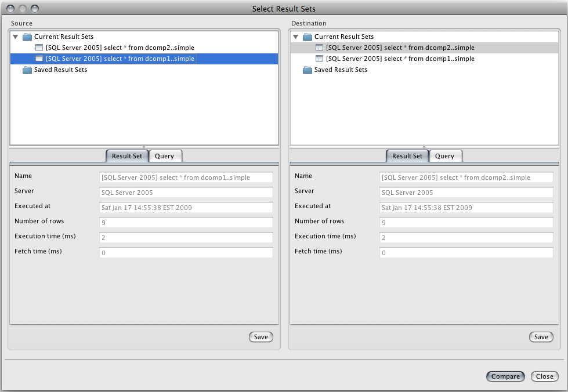The image size is (568, 392).
Task: Click Destination Saved Result Sets folder icon
Action: coord(307,70)
